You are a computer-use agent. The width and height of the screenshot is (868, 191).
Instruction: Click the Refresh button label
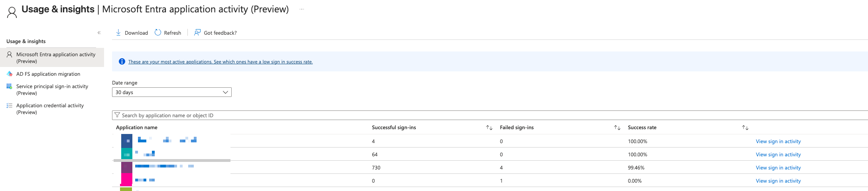(173, 33)
